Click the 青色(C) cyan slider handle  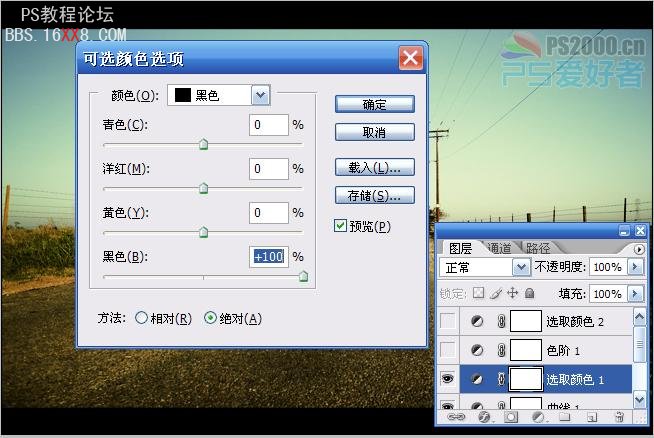click(x=204, y=144)
